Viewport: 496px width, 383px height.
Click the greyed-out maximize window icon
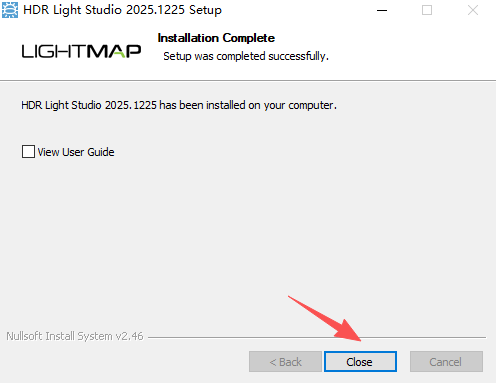pos(427,10)
